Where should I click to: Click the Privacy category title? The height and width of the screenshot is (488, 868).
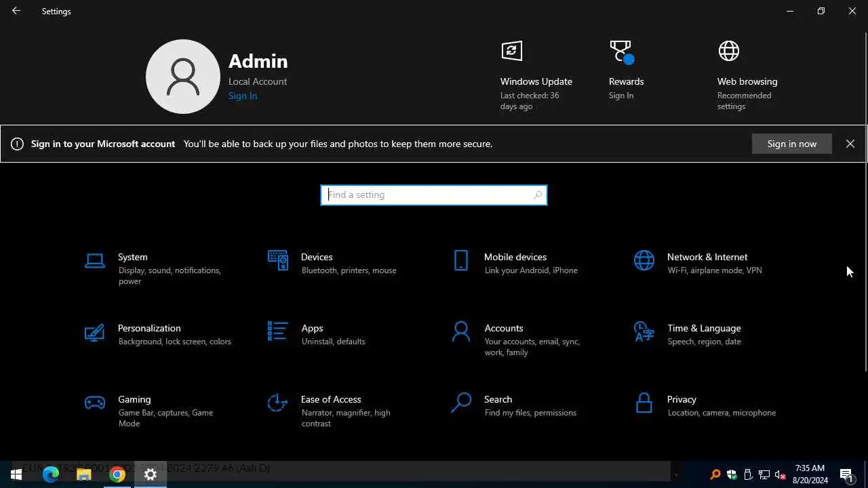pos(682,399)
